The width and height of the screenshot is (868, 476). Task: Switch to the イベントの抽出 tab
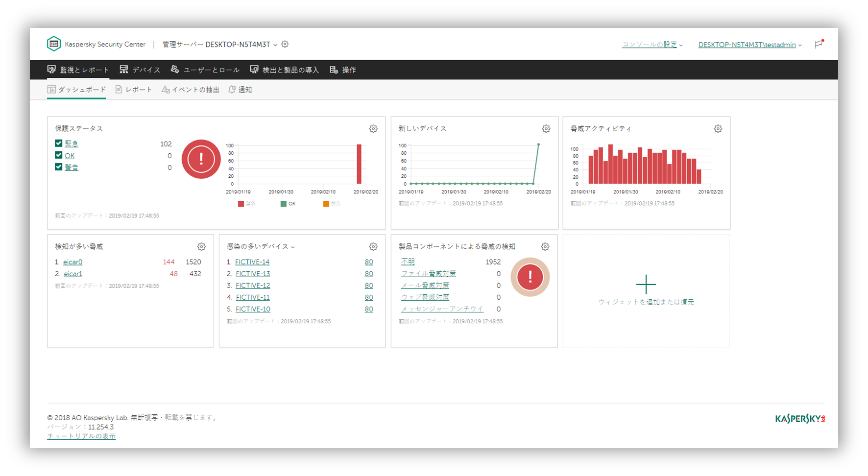pos(191,90)
